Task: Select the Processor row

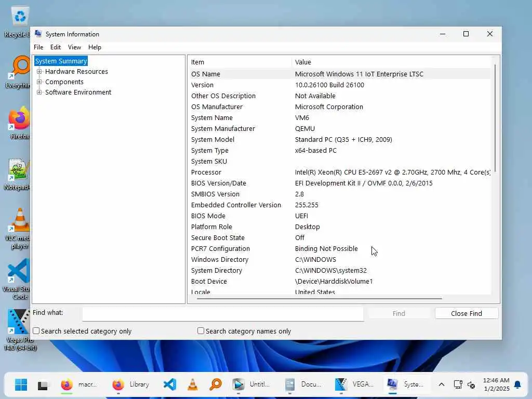Action: coord(339,172)
